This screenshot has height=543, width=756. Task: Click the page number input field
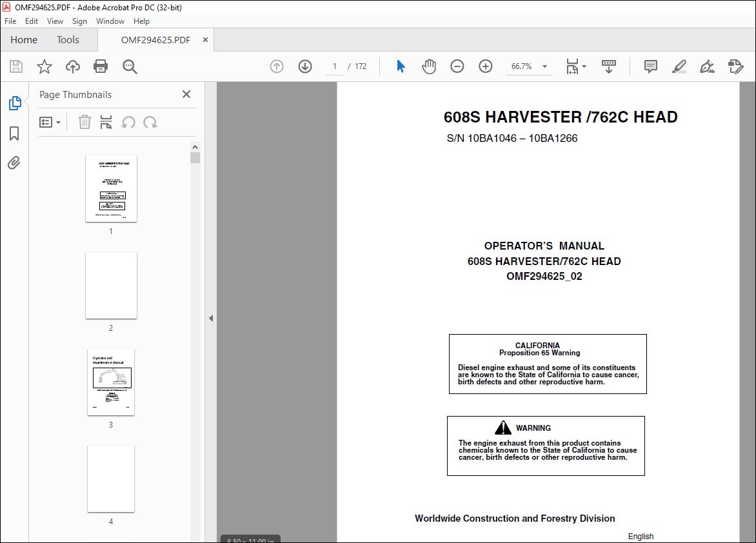[335, 66]
